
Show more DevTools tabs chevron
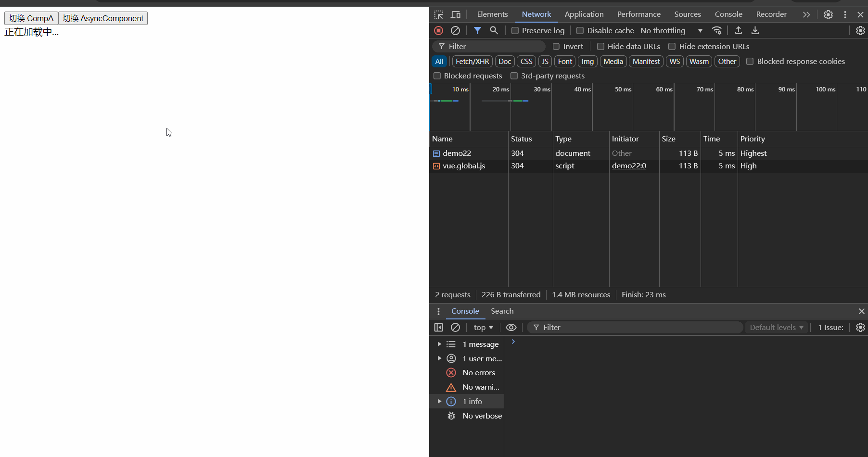[x=806, y=14]
